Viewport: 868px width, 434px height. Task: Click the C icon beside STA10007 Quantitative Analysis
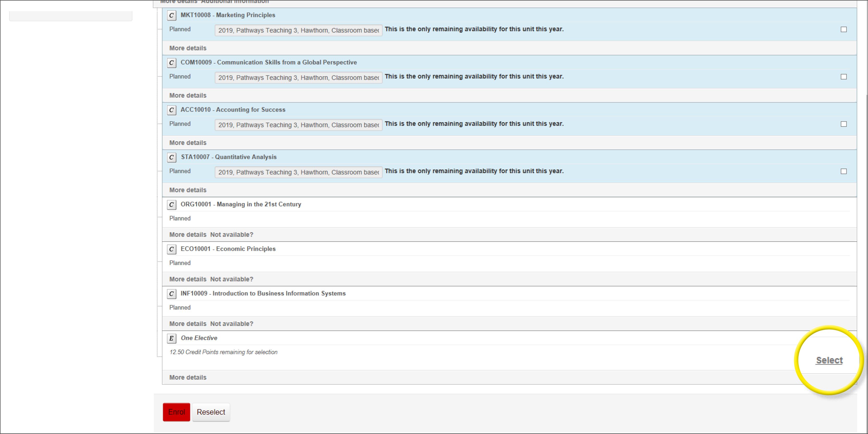172,157
